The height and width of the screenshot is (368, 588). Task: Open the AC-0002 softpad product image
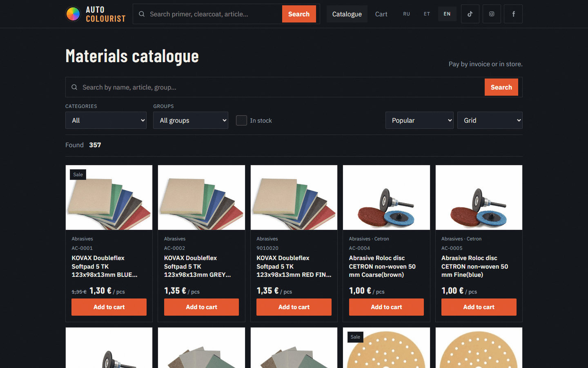tap(201, 197)
